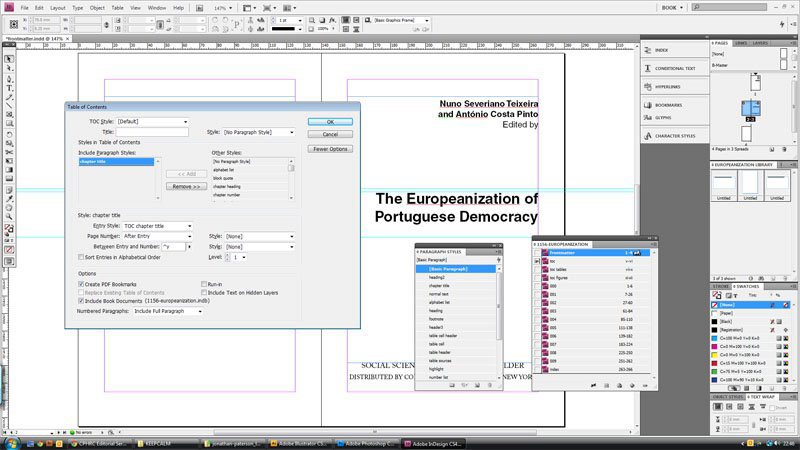The image size is (800, 450).
Task: Toggle style source box beside toc document
Action: click(x=537, y=261)
